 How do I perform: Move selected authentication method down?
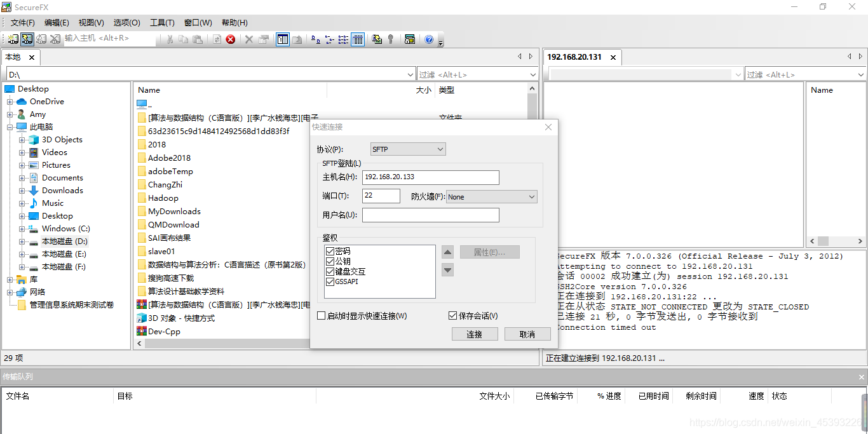[x=448, y=270]
